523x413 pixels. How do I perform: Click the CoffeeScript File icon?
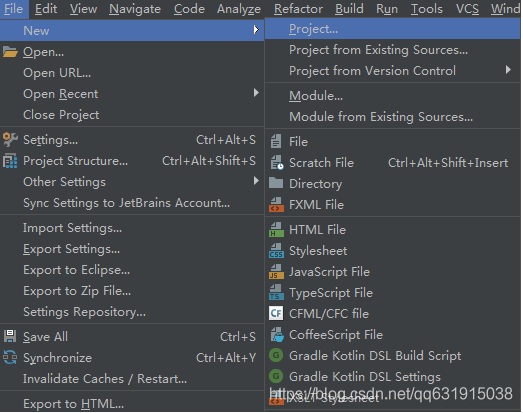click(x=277, y=335)
